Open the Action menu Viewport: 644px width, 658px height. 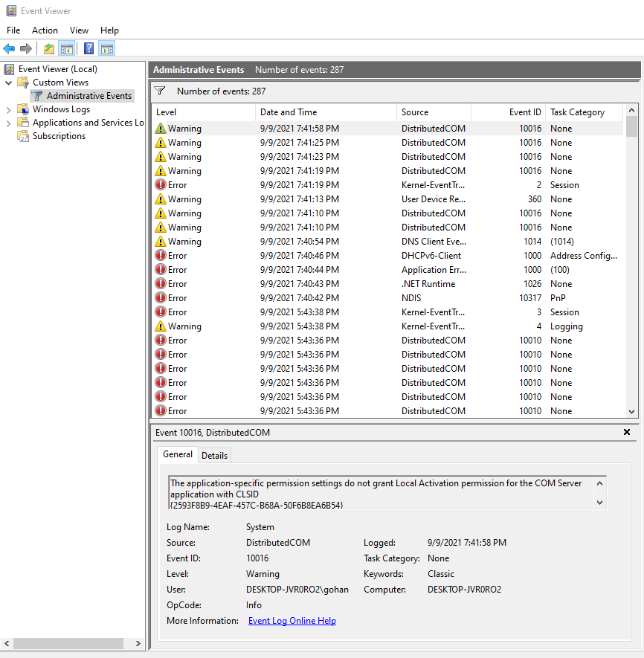45,30
